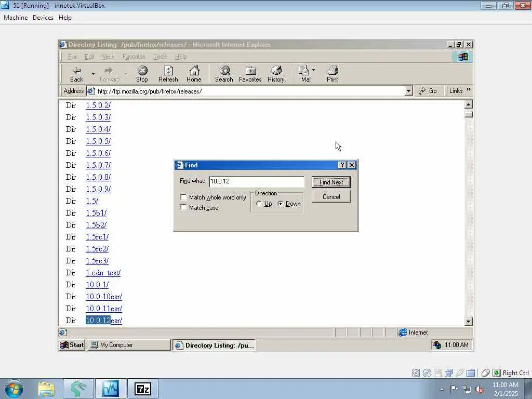532x399 pixels.
Task: Open the 1.5rc1/ directory link
Action: (97, 237)
